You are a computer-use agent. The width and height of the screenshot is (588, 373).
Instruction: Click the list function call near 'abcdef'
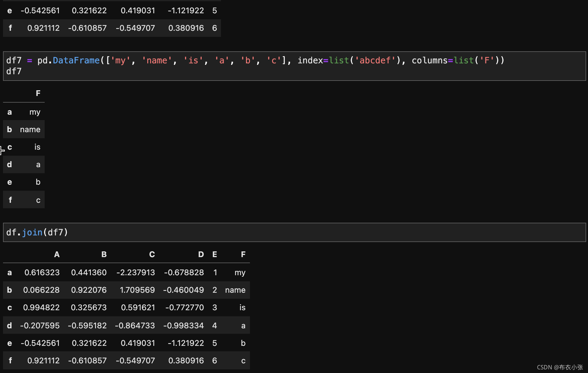(339, 60)
